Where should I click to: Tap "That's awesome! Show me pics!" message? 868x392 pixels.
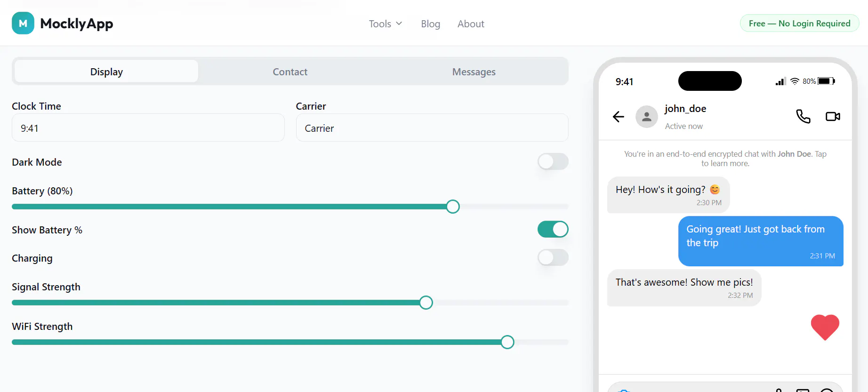684,288
